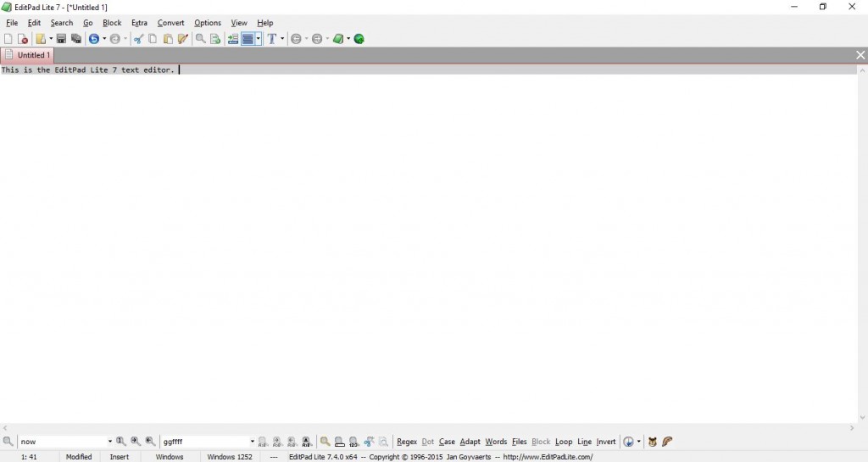This screenshot has height=462, width=868.
Task: Click the Find Next magnifier with plus
Action: coord(136,442)
